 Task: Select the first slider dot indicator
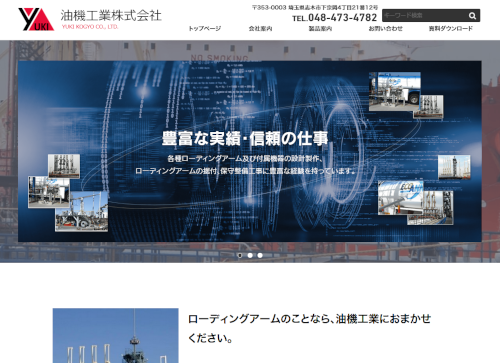(240, 255)
